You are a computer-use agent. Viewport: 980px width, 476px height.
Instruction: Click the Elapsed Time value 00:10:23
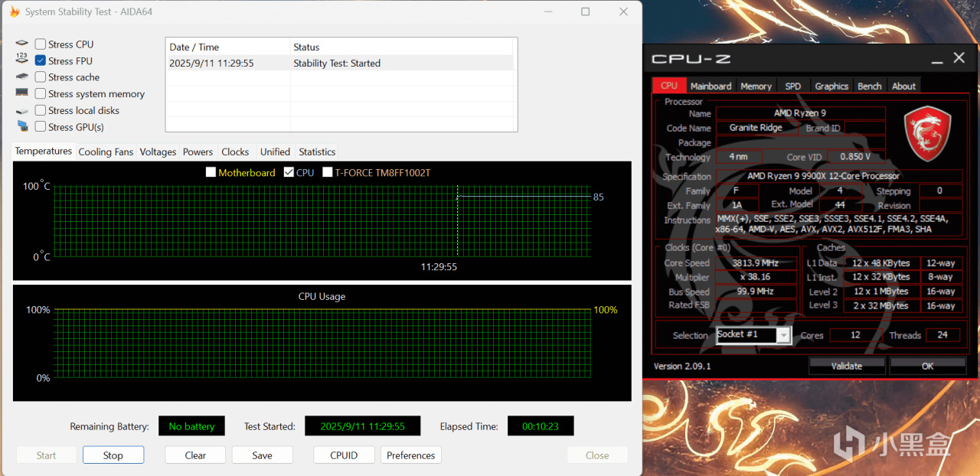541,426
